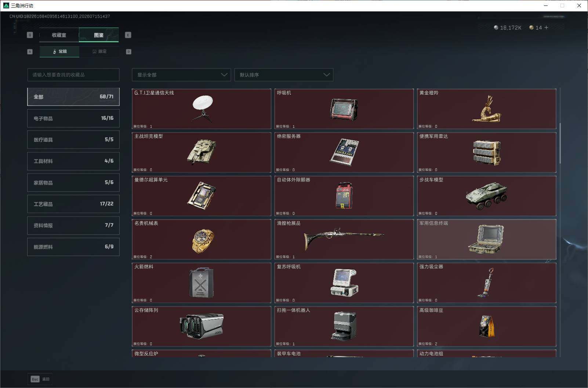
Task: Select the 扫拖一体机器人 cleaning robot item
Action: click(x=344, y=326)
